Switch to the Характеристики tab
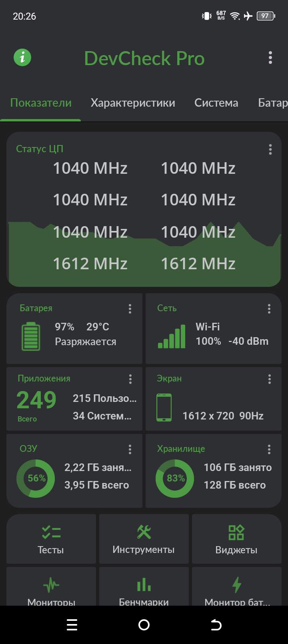 coord(133,103)
